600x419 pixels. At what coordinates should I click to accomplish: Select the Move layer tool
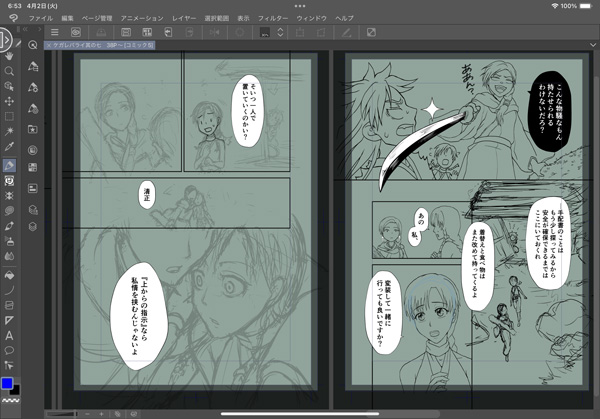[9, 102]
